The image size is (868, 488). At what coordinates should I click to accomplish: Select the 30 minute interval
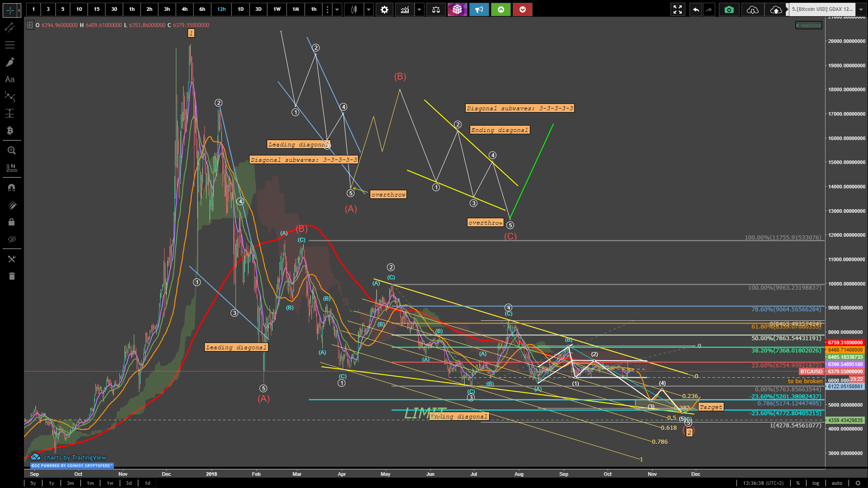[x=114, y=9]
